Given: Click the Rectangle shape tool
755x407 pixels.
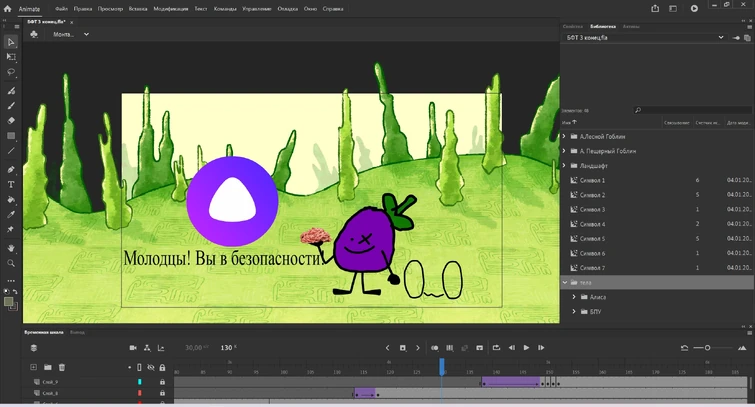Looking at the screenshot, I should 11,135.
